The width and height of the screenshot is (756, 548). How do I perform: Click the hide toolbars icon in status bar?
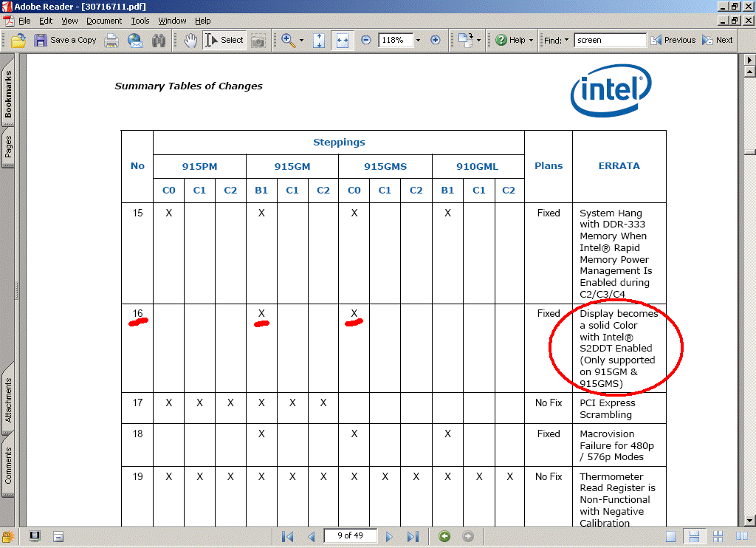pyautogui.click(x=58, y=536)
